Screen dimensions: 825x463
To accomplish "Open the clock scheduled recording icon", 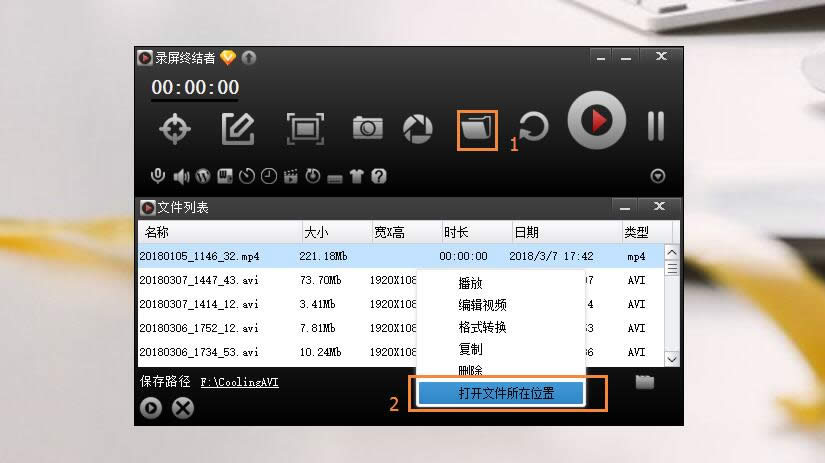I will (x=269, y=176).
